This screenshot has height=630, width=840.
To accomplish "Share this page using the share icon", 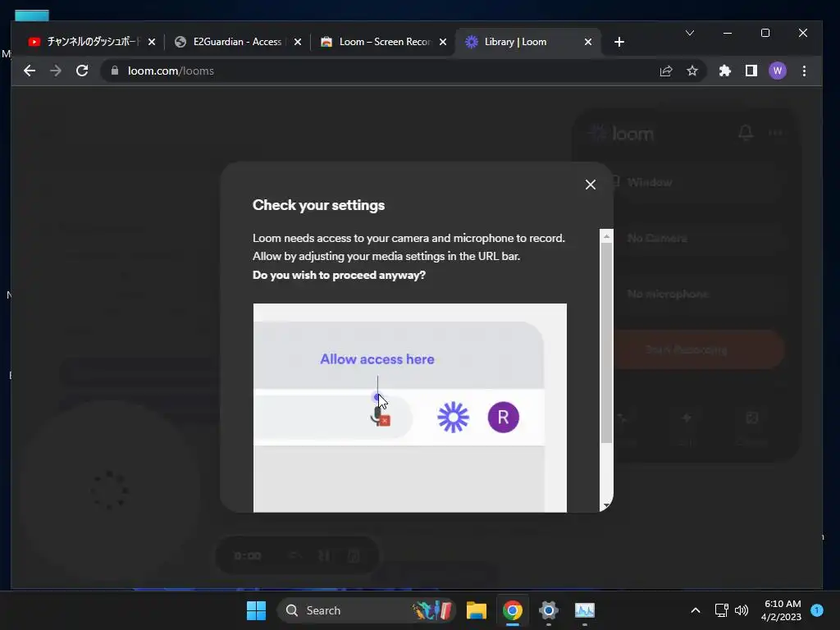I will 666,71.
